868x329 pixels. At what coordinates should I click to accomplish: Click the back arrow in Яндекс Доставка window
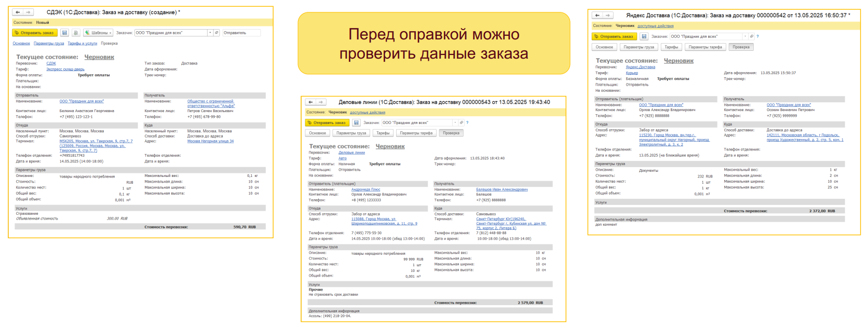[598, 16]
